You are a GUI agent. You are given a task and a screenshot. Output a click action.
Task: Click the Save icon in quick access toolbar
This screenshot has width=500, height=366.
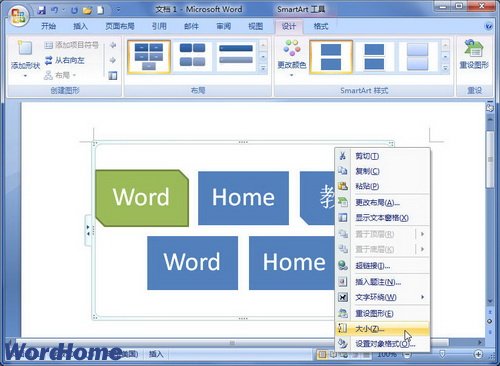[x=42, y=10]
